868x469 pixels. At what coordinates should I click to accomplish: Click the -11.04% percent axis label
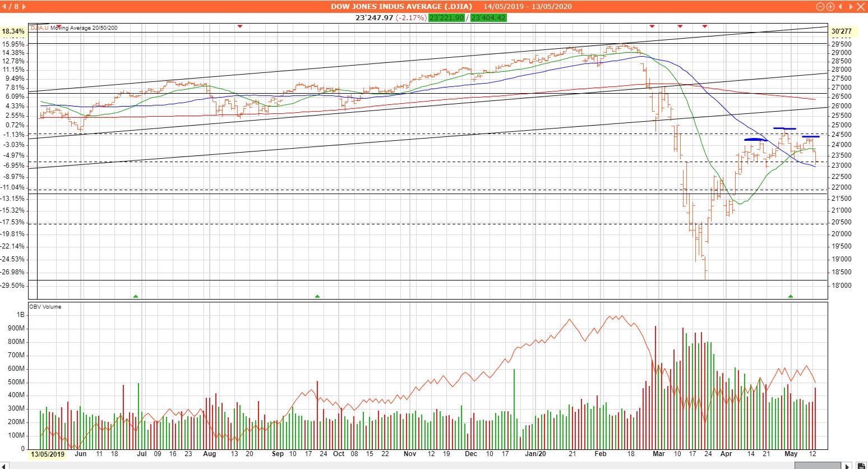click(x=13, y=187)
